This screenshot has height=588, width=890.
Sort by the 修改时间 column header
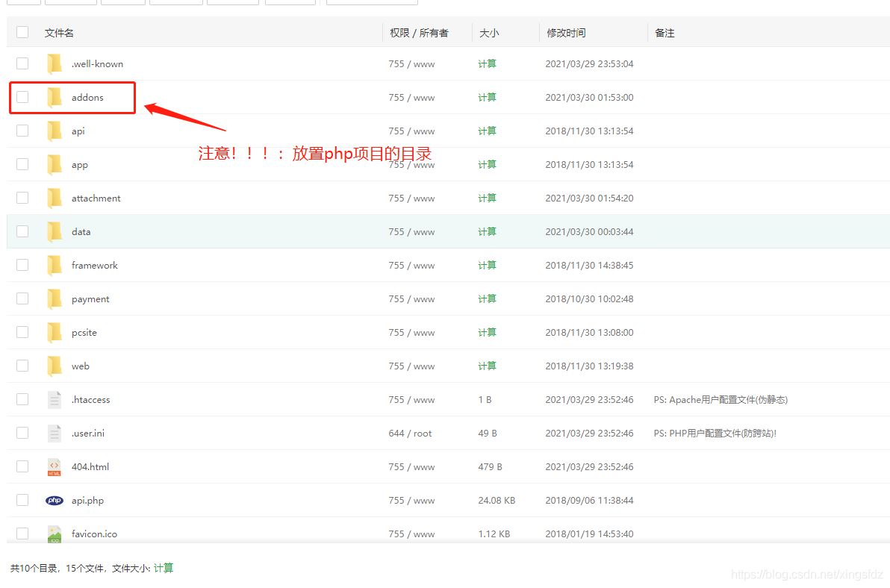566,33
